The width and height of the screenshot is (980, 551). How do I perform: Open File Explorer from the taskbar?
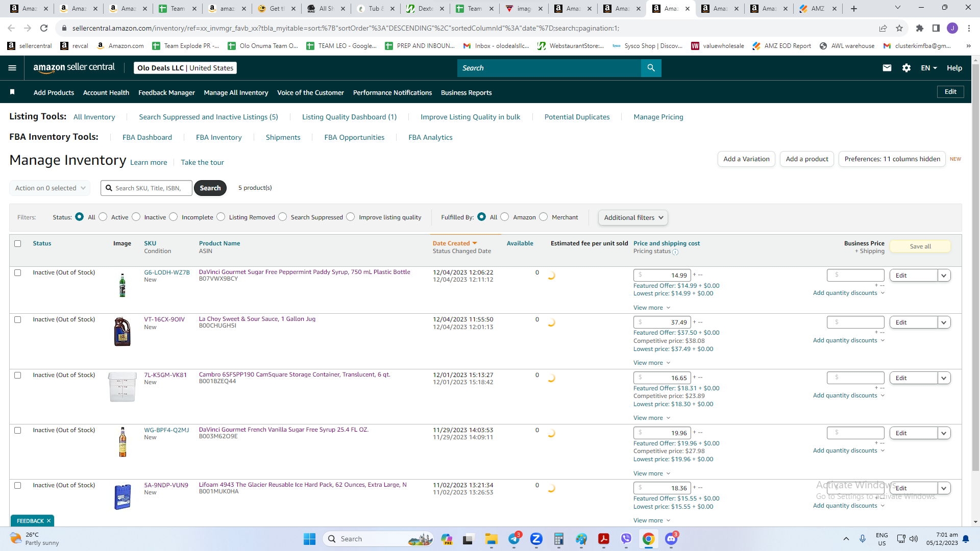[x=492, y=539]
